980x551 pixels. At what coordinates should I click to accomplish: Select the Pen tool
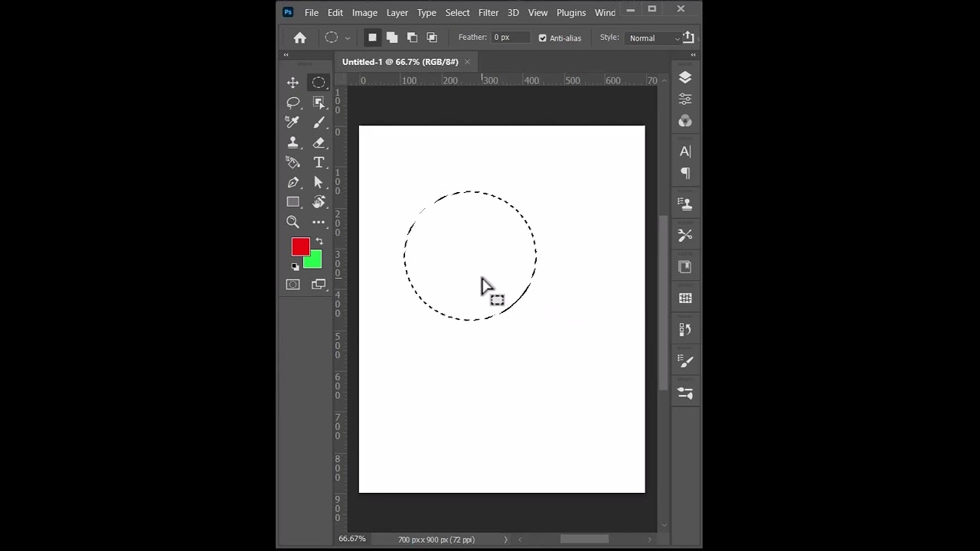point(293,182)
